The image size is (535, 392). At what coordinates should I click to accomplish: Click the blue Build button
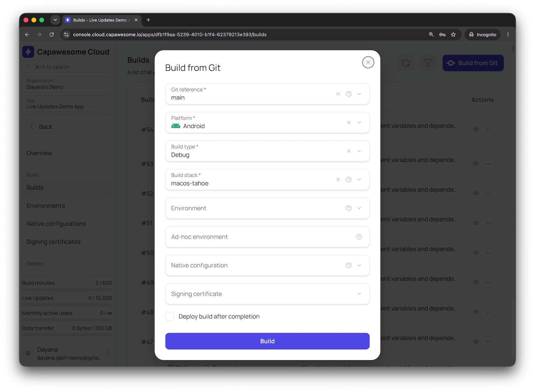tap(267, 341)
